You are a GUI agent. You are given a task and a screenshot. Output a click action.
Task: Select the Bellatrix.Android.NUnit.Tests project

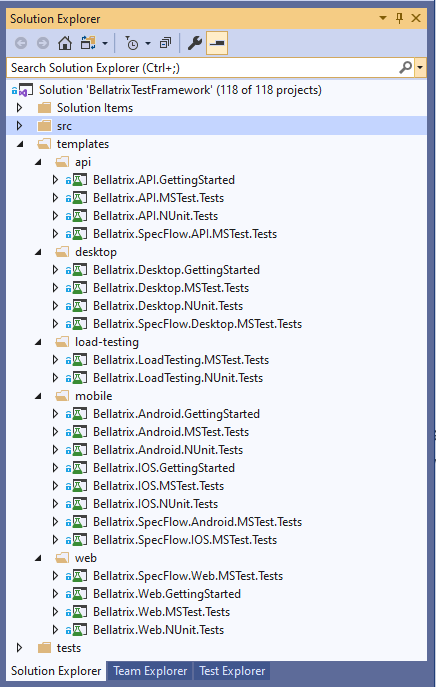pos(168,450)
